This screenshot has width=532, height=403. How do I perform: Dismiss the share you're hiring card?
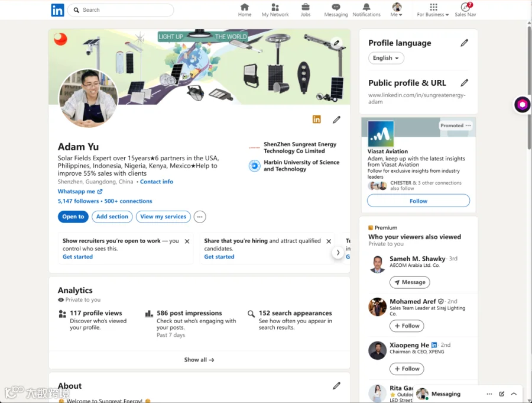pos(329,241)
